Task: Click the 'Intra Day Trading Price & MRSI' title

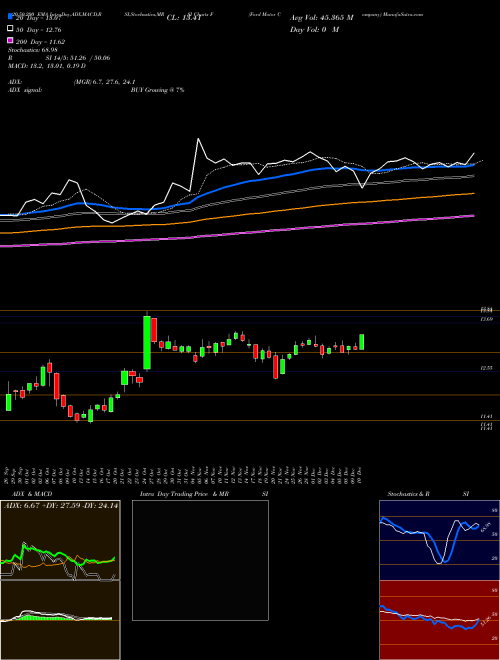Action: pos(204,494)
